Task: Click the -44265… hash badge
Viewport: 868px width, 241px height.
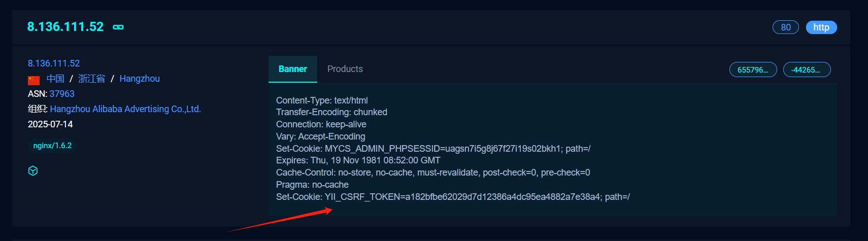Action: point(807,70)
